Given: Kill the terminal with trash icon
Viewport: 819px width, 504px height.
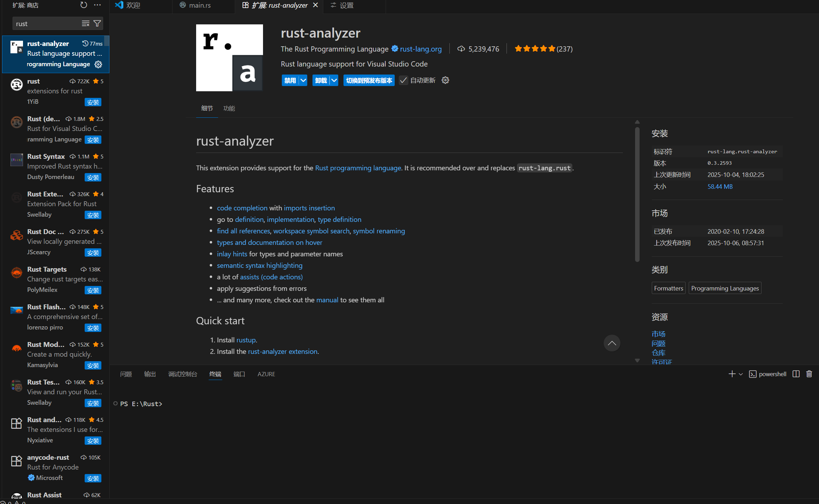Looking at the screenshot, I should [x=809, y=374].
